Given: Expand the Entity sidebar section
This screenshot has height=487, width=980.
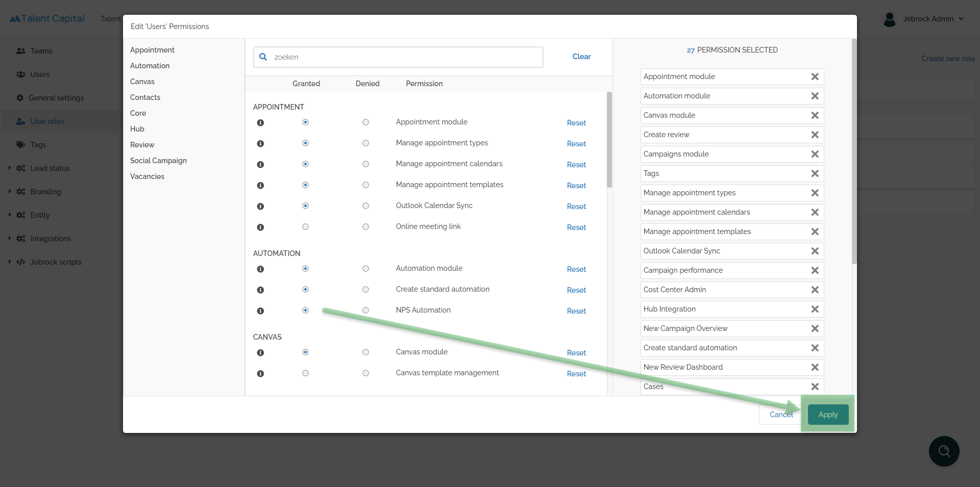Looking at the screenshot, I should tap(9, 215).
